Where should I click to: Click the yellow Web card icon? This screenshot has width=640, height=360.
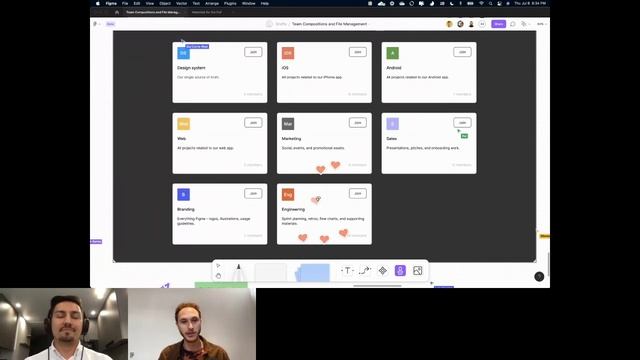183,124
